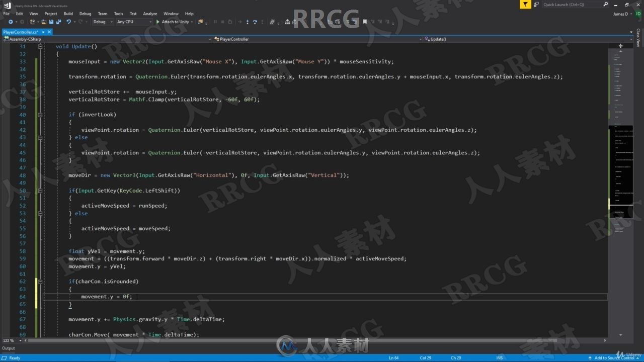
Task: Open the Any CPU platform dropdown
Action: point(134,22)
